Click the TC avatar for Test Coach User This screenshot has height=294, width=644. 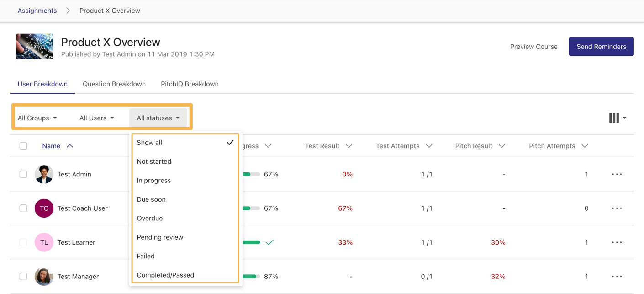click(x=44, y=208)
